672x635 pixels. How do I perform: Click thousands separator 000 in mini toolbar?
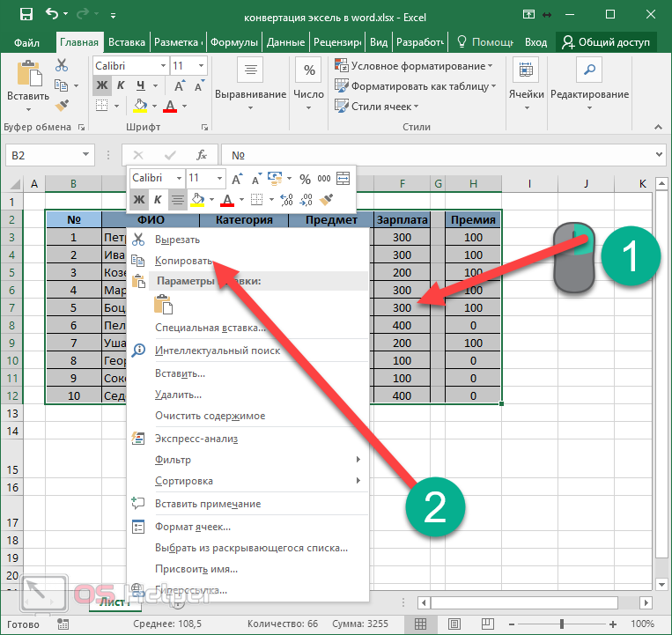tap(323, 179)
